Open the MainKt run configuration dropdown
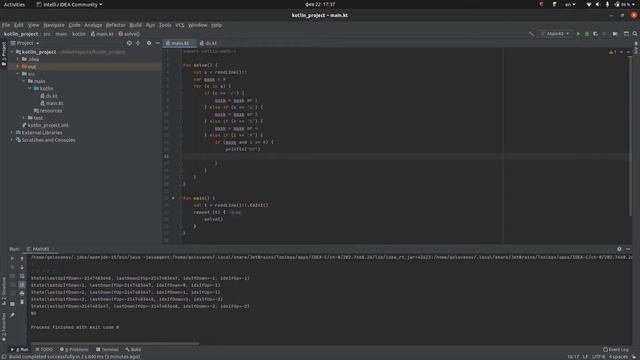This screenshot has width=640, height=360. click(556, 34)
